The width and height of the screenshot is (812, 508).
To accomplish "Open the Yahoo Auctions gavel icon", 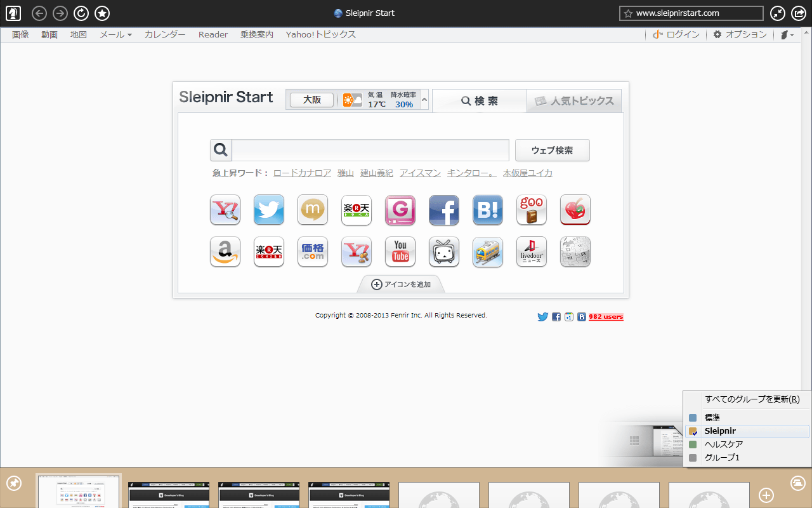I will coord(357,251).
